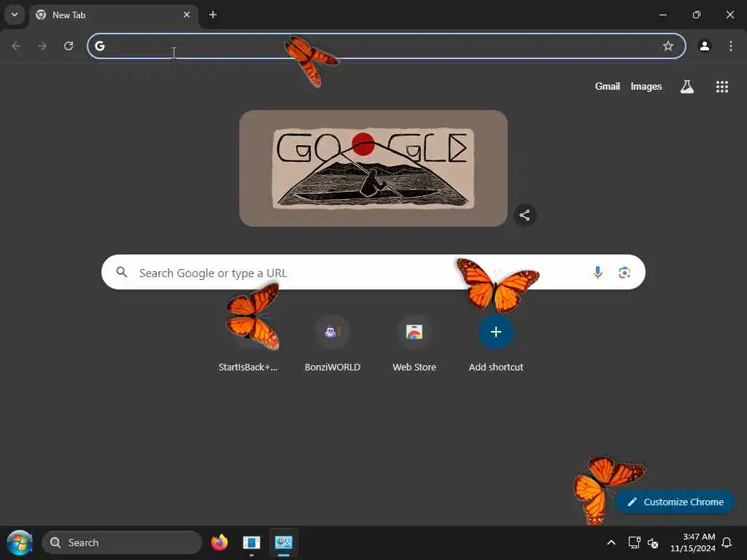Share the Google Doodle
Screen dimensions: 747x560
525,215
